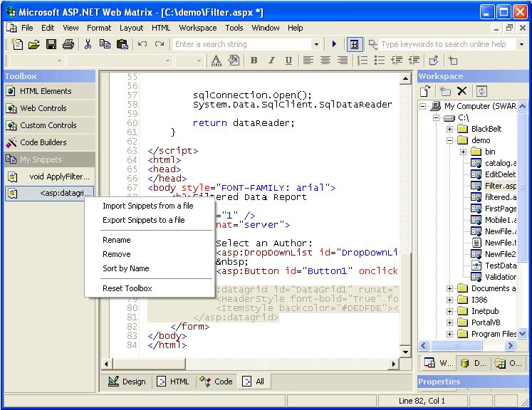This screenshot has height=410, width=532.
Task: Open the font size dropdown in format bar
Action: (x=199, y=61)
